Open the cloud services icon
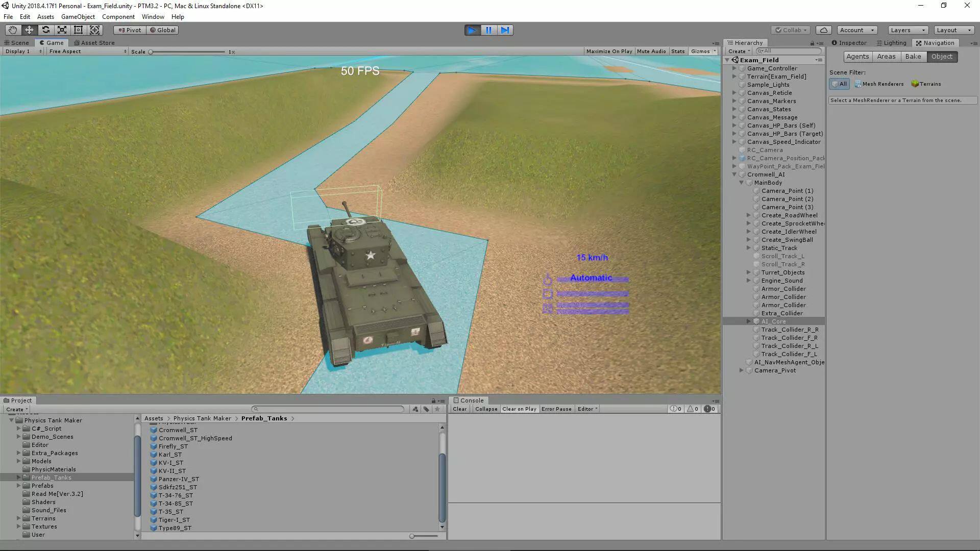The image size is (980, 551). click(823, 30)
